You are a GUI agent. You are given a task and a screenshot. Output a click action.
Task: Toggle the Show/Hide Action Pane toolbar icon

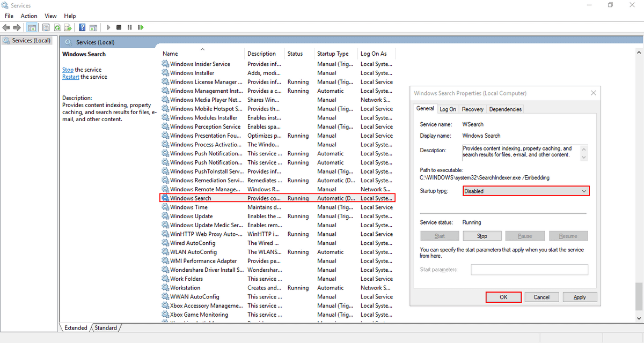coord(93,27)
